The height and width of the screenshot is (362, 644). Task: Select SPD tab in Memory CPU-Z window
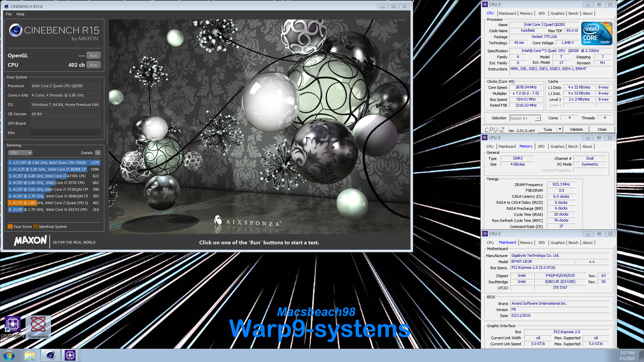[x=541, y=146]
